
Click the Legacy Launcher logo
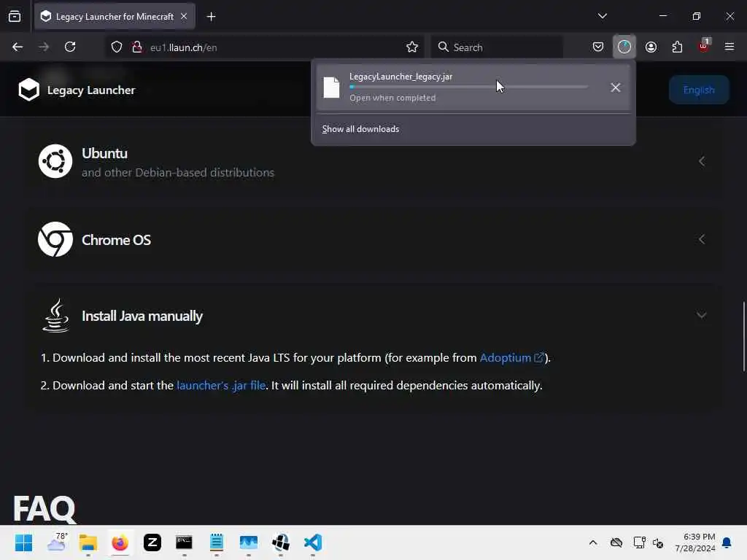coord(29,90)
